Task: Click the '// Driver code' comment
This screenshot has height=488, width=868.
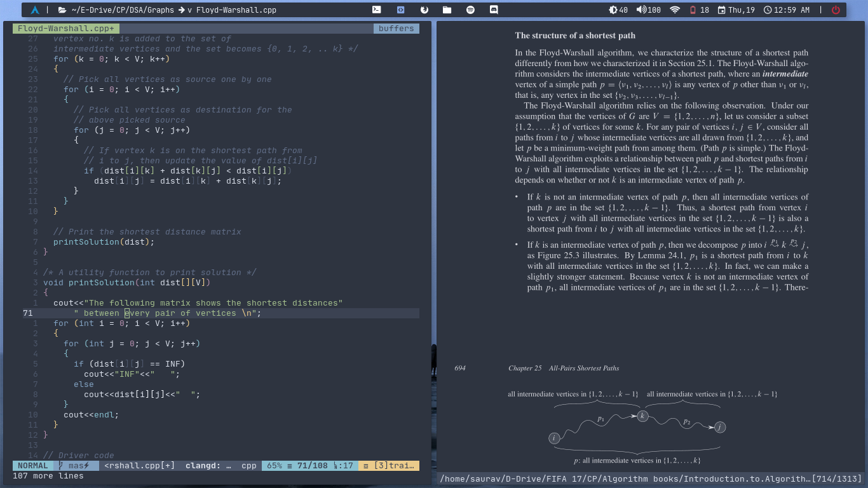Action: tap(78, 456)
